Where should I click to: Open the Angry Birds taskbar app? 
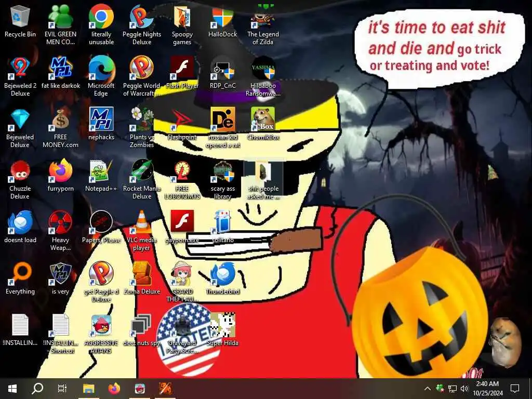(140, 389)
